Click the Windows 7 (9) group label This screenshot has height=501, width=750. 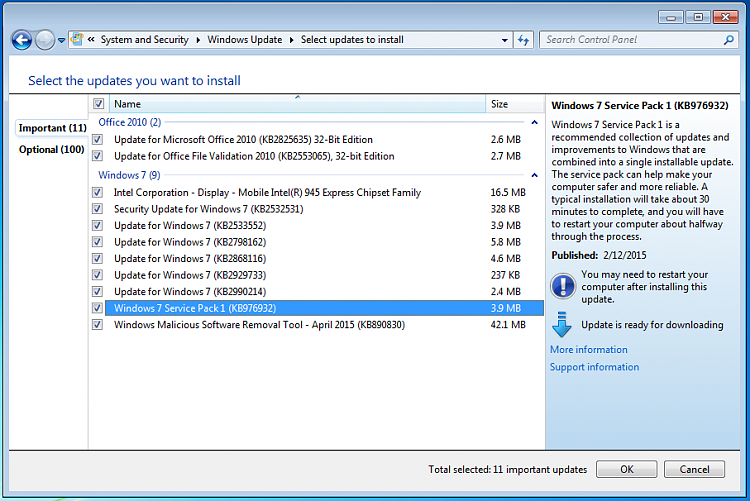pyautogui.click(x=129, y=175)
